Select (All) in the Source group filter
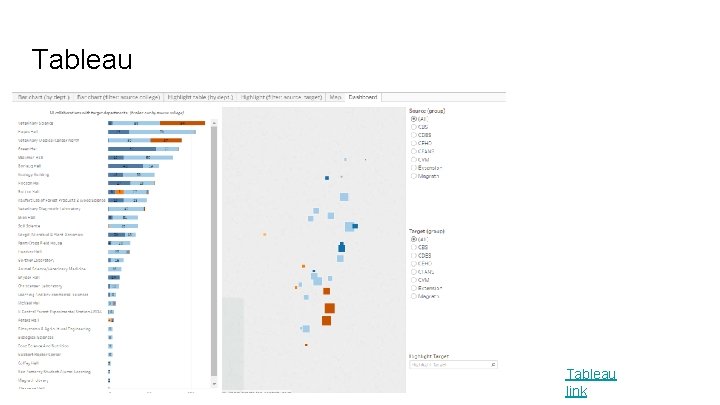 [412, 120]
